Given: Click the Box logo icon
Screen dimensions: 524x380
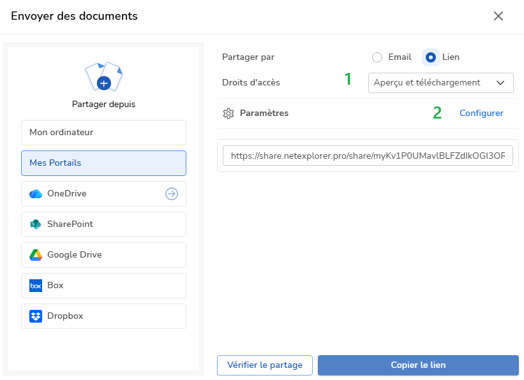Looking at the screenshot, I should [x=35, y=285].
